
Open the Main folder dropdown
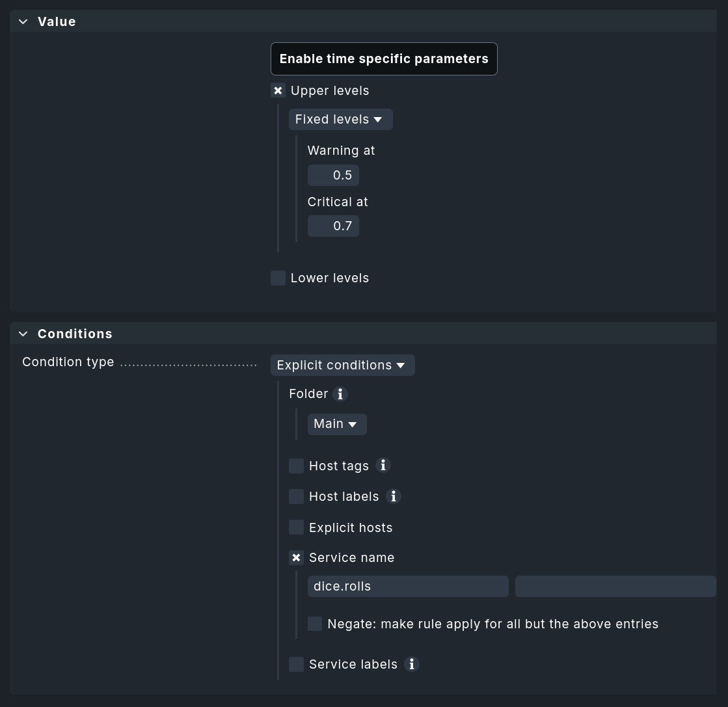click(x=336, y=424)
